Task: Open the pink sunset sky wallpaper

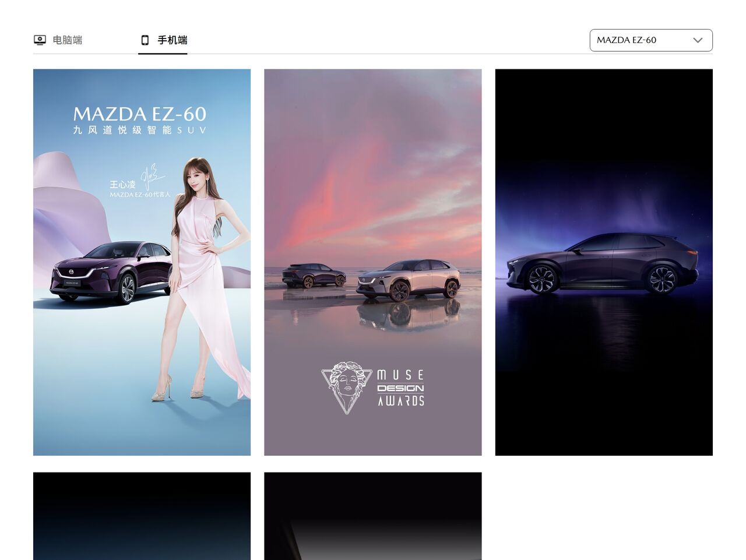Action: pos(372,175)
